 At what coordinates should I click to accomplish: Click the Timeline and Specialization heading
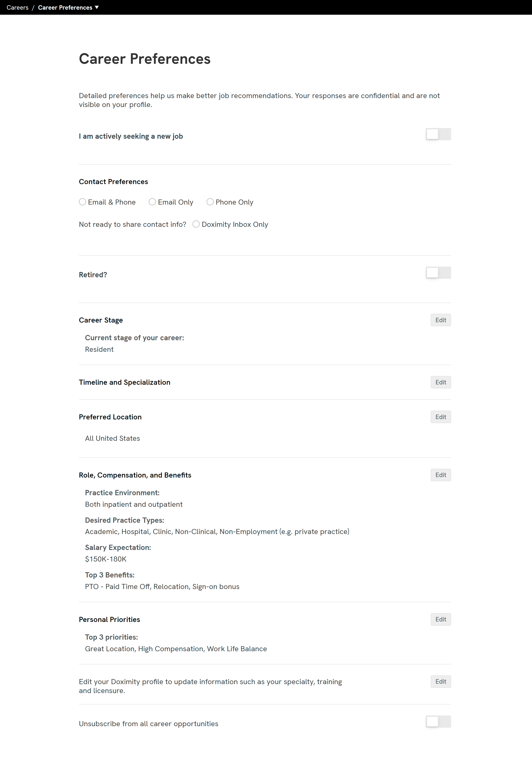(x=125, y=382)
